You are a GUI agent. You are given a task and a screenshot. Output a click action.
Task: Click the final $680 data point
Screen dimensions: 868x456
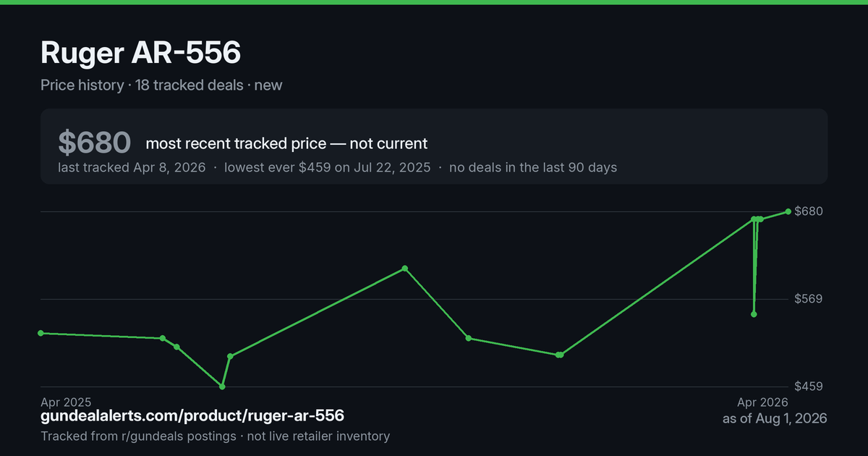click(788, 211)
